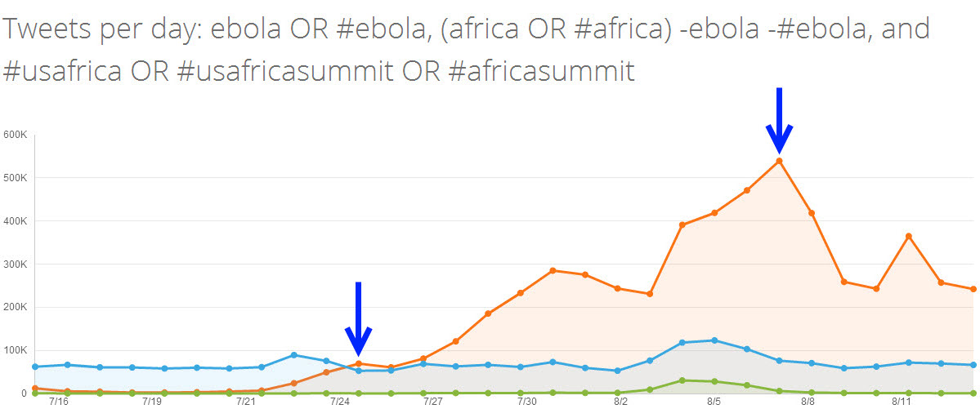Click the last orange point at right edge
980x409 pixels.
[x=973, y=289]
